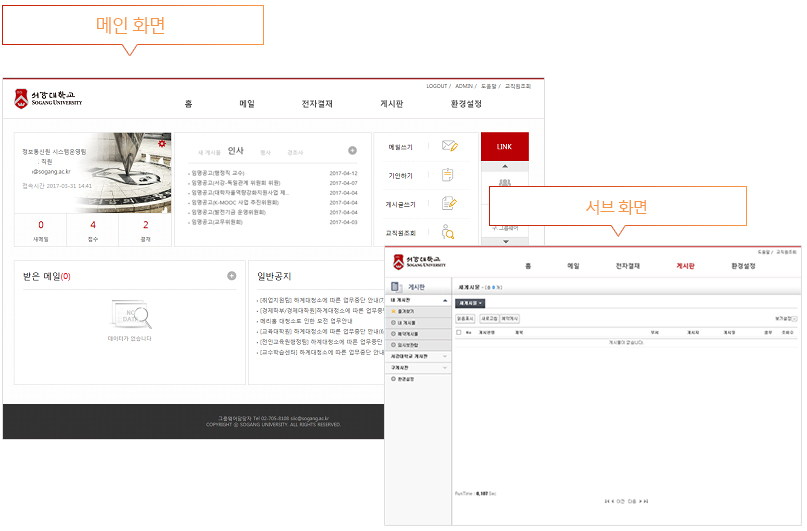The height and width of the screenshot is (531, 807).
Task: Click the 게시글쓰기 edit-document icon
Action: [x=449, y=203]
